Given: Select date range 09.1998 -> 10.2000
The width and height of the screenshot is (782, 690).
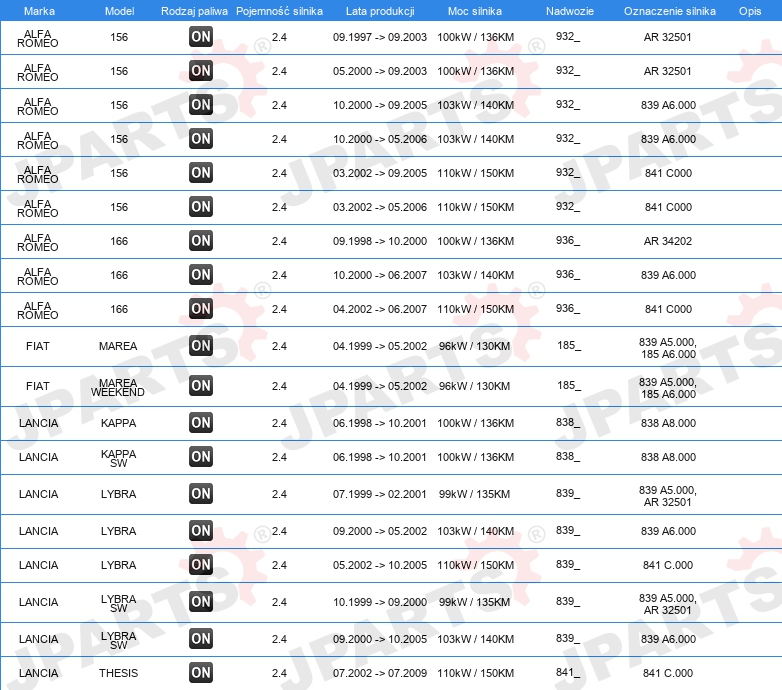Looking at the screenshot, I should 380,241.
